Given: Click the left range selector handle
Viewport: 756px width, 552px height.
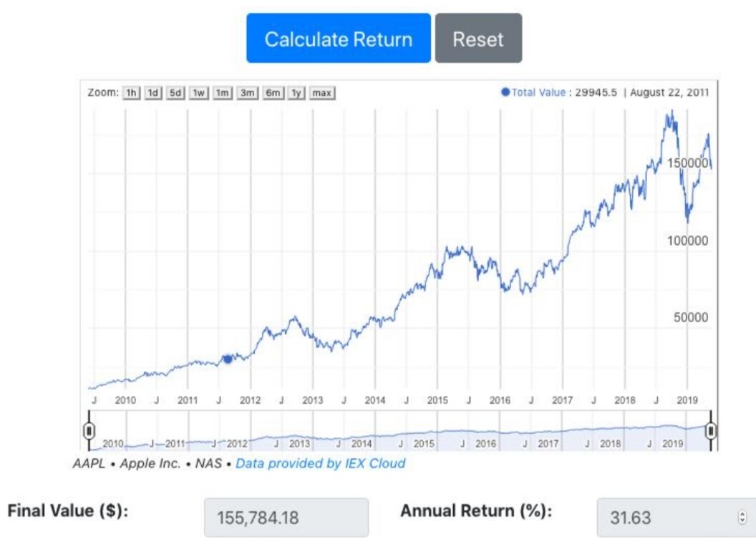Looking at the screenshot, I should 89,430.
